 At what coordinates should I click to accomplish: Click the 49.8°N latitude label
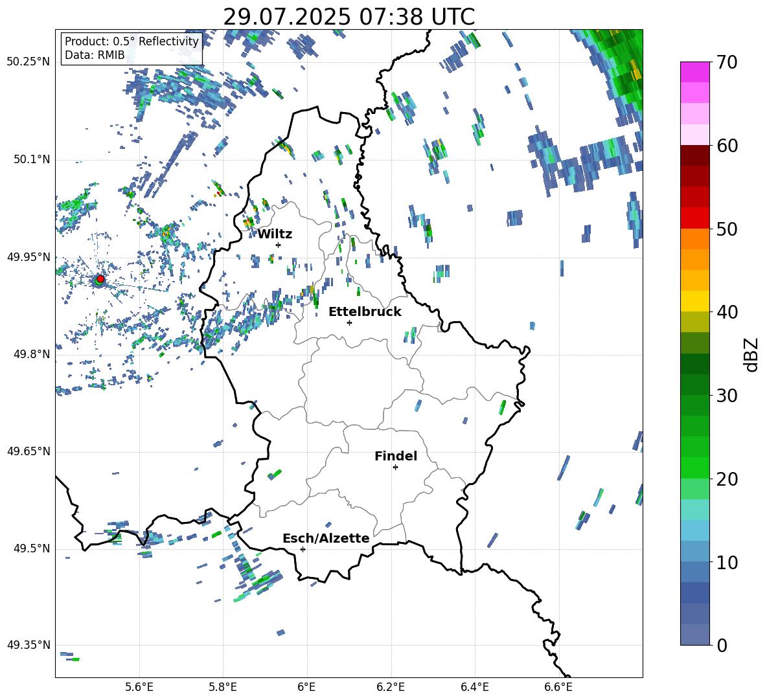click(x=31, y=354)
